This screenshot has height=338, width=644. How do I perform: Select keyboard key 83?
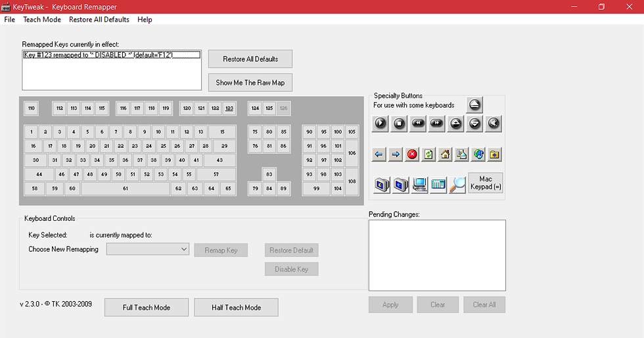tap(269, 174)
